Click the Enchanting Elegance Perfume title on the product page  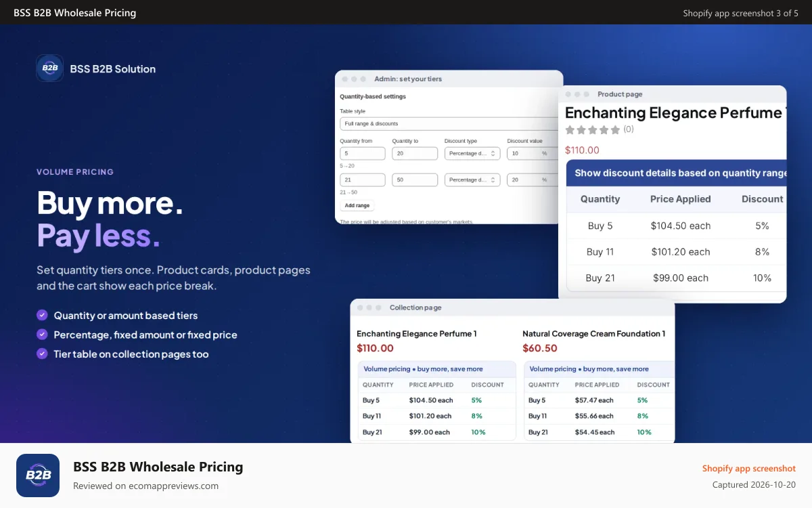(x=675, y=112)
